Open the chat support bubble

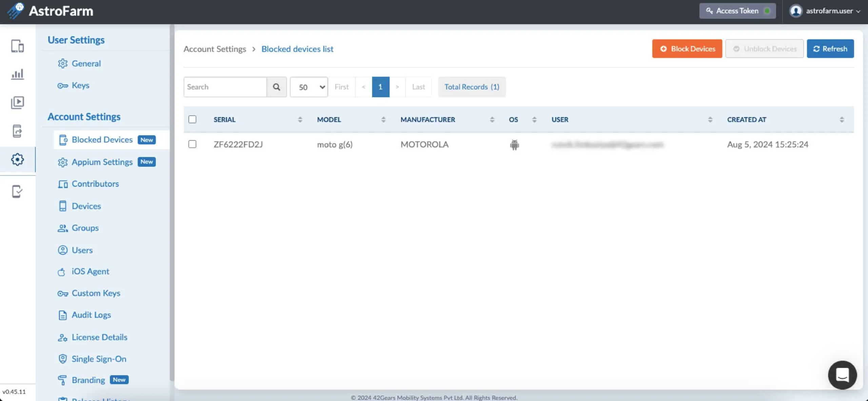[842, 375]
